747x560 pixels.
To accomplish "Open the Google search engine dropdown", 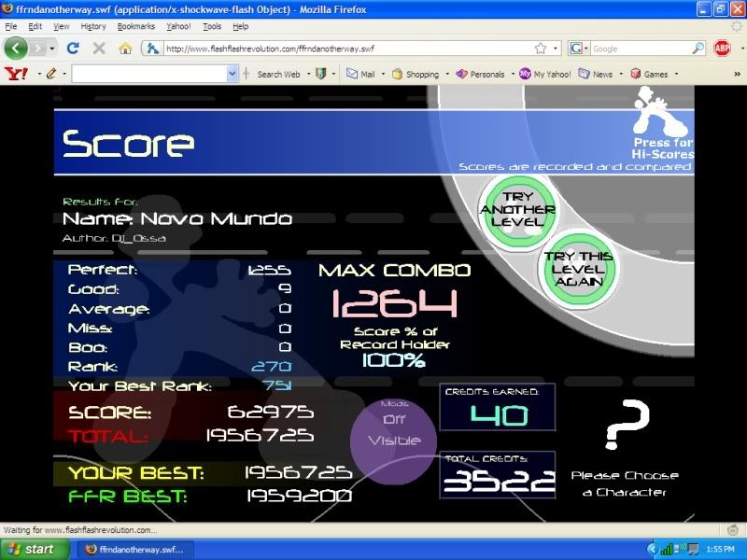I will tap(579, 49).
